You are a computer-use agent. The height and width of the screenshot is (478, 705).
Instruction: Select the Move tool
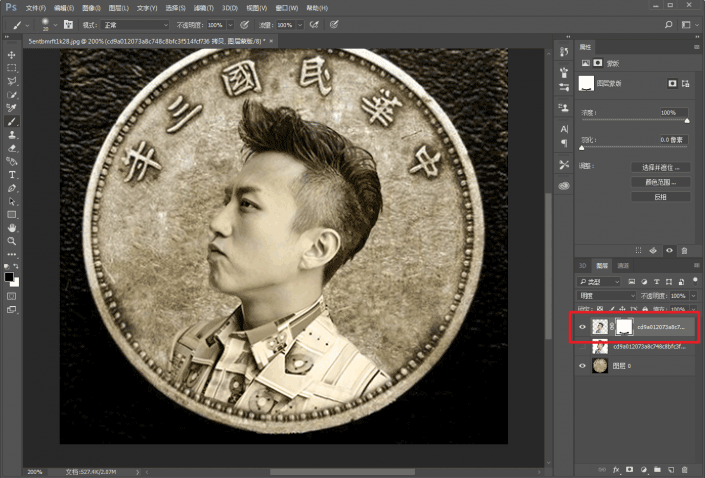12,55
